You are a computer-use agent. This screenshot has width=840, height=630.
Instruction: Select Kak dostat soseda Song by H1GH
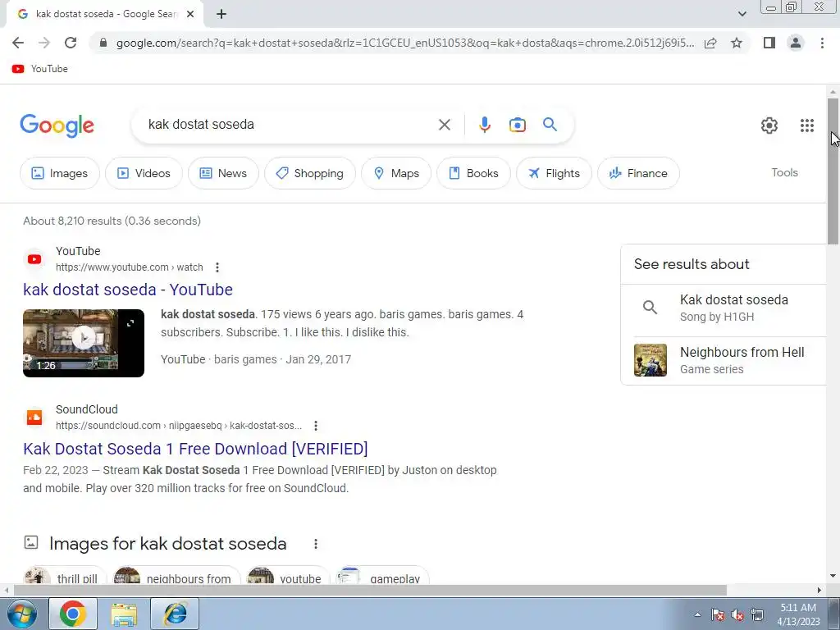(724, 308)
